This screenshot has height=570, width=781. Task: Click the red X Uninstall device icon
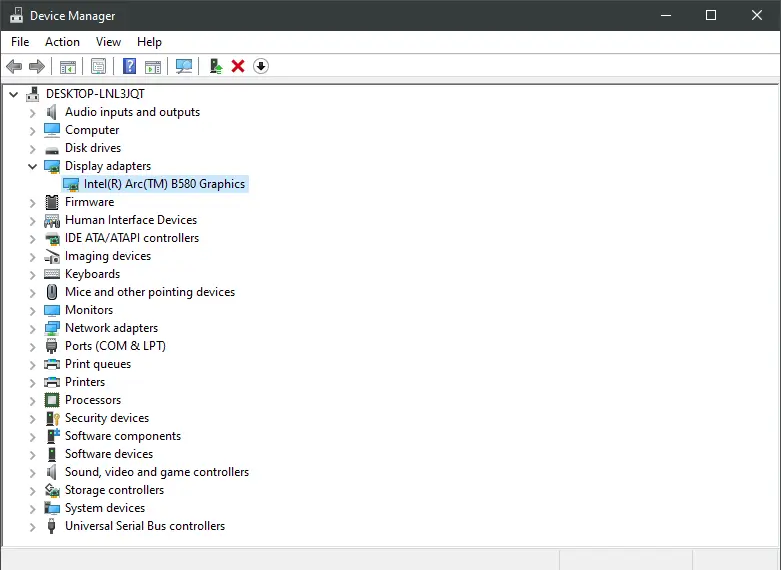pos(238,66)
